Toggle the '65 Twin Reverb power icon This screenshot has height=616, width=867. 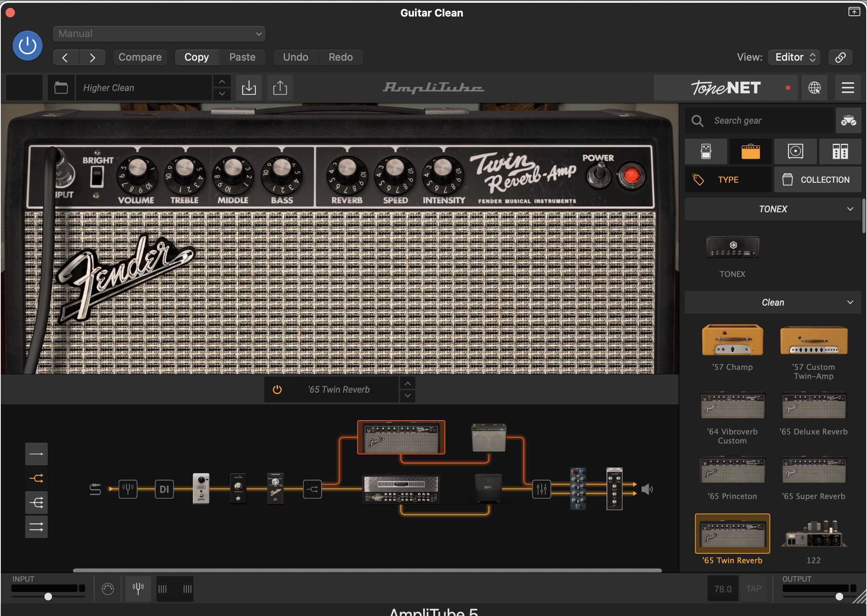[x=277, y=390]
